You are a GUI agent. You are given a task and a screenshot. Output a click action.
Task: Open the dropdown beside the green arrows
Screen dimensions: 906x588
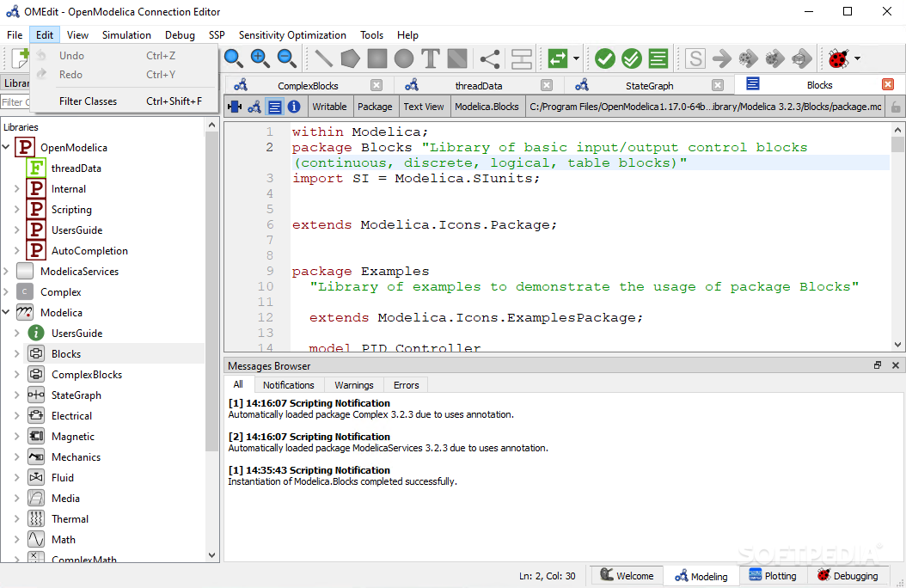click(x=576, y=58)
